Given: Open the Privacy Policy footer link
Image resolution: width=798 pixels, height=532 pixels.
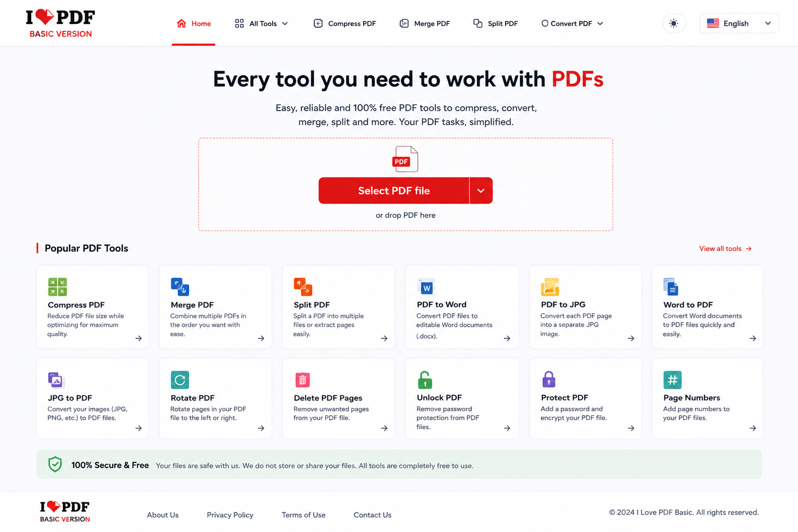Looking at the screenshot, I should pyautogui.click(x=230, y=515).
